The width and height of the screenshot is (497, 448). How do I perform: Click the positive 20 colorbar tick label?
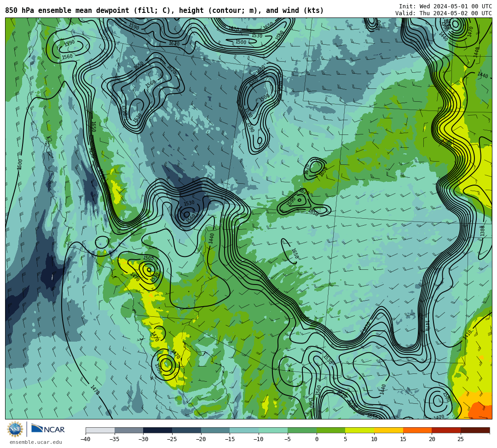(x=432, y=439)
